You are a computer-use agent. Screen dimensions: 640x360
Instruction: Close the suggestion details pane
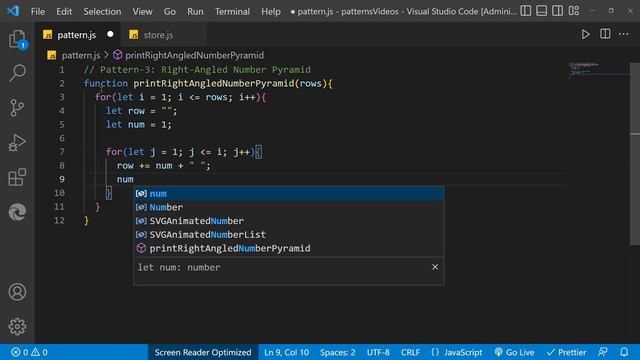[x=435, y=267]
